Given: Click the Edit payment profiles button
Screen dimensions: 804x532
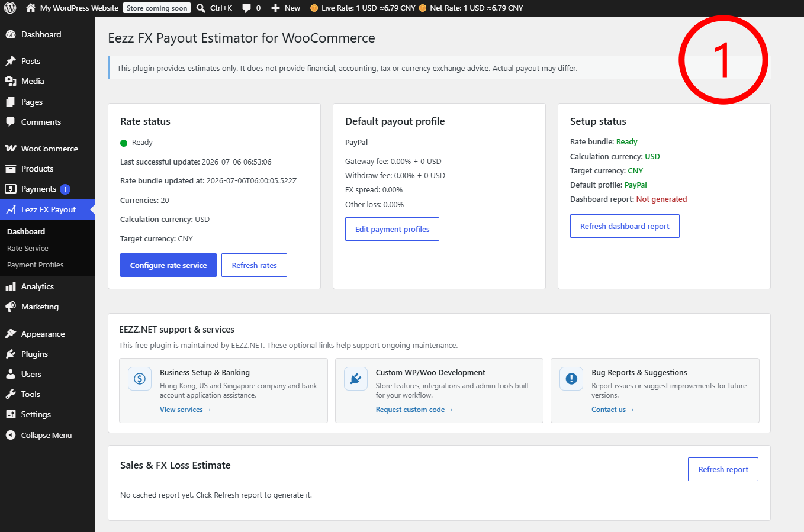Looking at the screenshot, I should [393, 229].
